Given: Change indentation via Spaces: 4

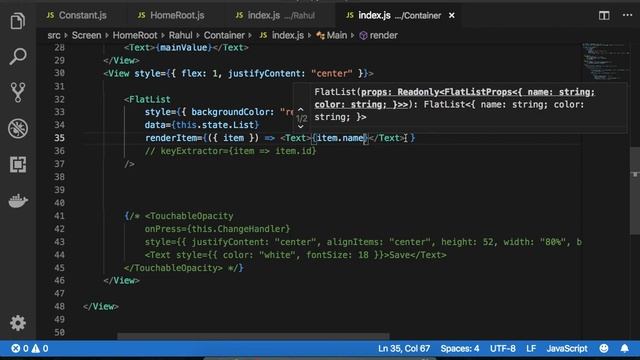Looking at the screenshot, I should pos(460,349).
